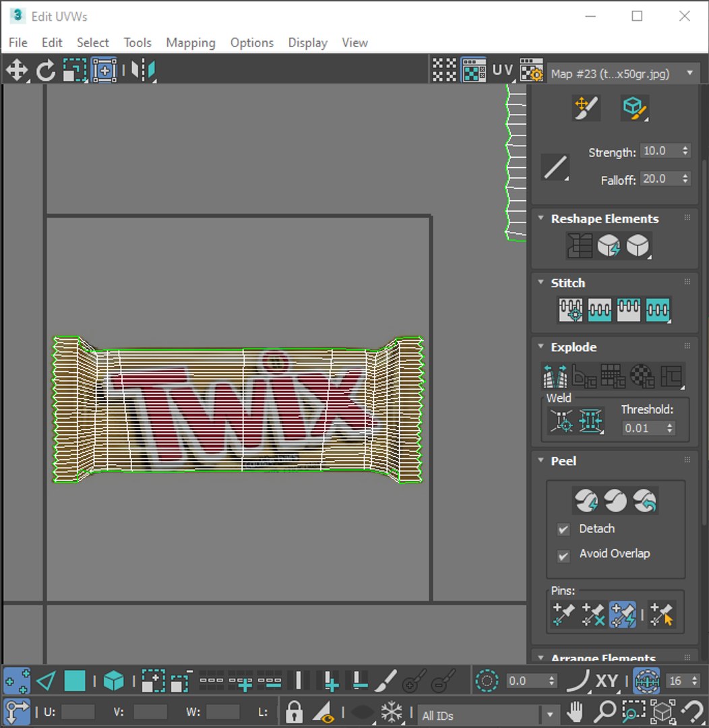709x728 pixels.
Task: Open the Tools menu
Action: coord(137,42)
